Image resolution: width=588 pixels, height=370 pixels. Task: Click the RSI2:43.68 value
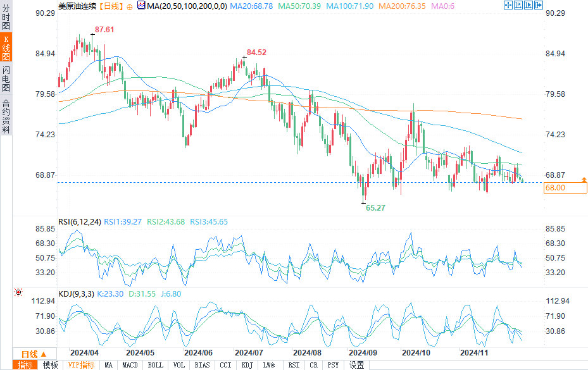pos(166,222)
